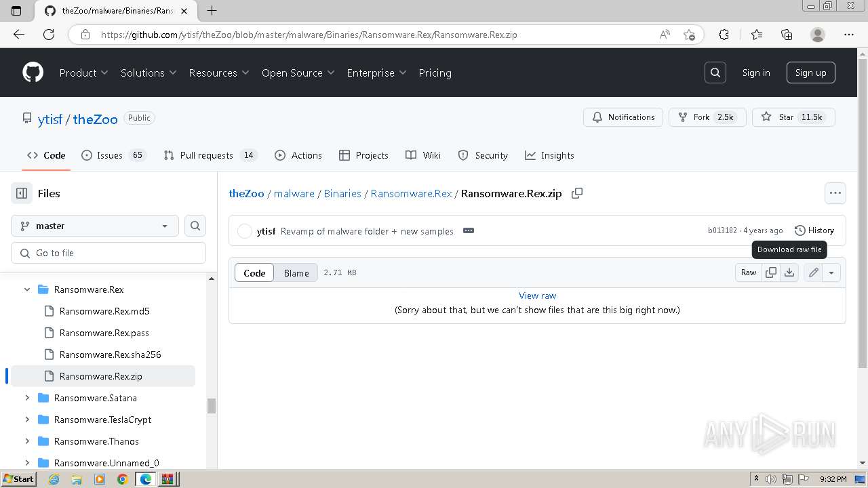Click search files magnifier icon in sidebar

pos(195,226)
